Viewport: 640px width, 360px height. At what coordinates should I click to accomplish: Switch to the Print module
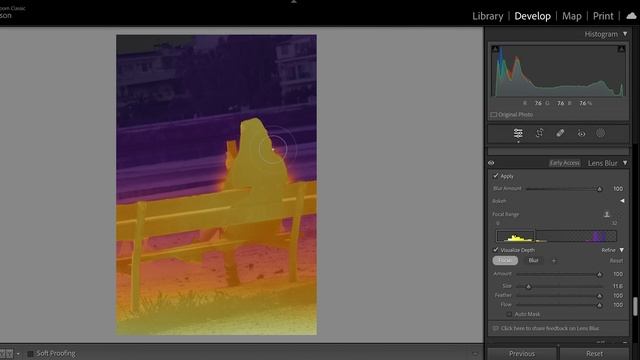pos(603,16)
